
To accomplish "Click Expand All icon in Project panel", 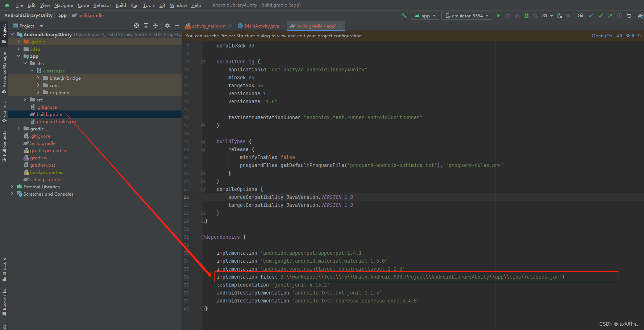I will pyautogui.click(x=146, y=26).
